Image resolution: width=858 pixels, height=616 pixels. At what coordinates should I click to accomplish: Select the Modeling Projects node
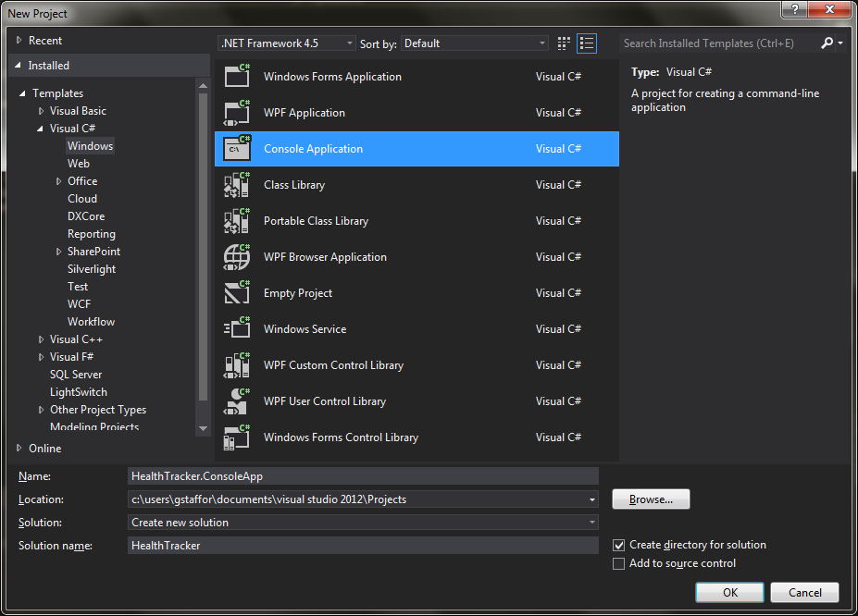pyautogui.click(x=94, y=426)
